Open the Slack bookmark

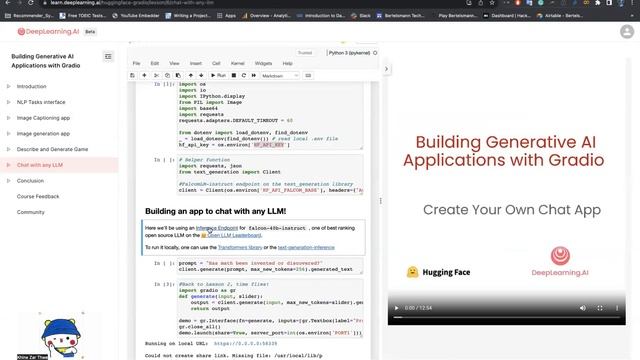361,16
